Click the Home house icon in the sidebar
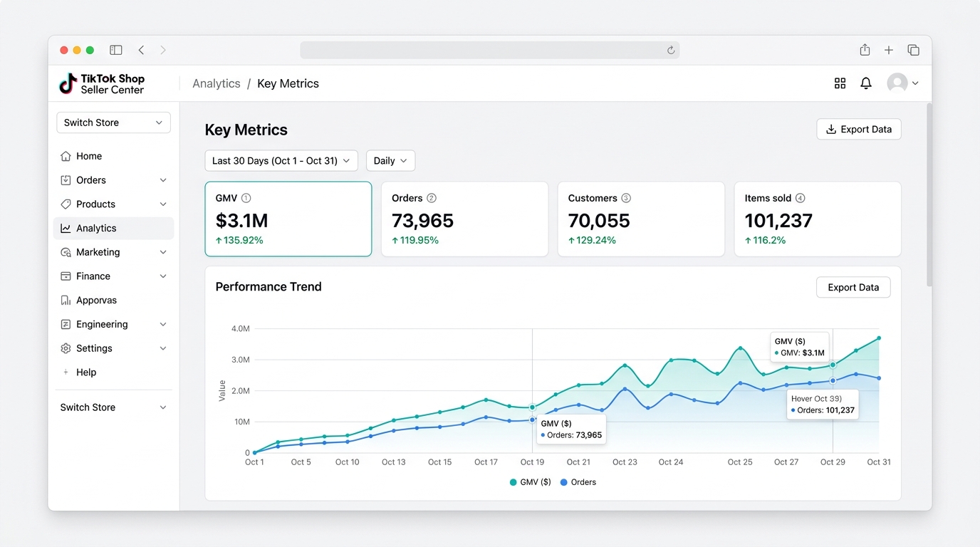Viewport: 980px width, 547px height. click(66, 156)
